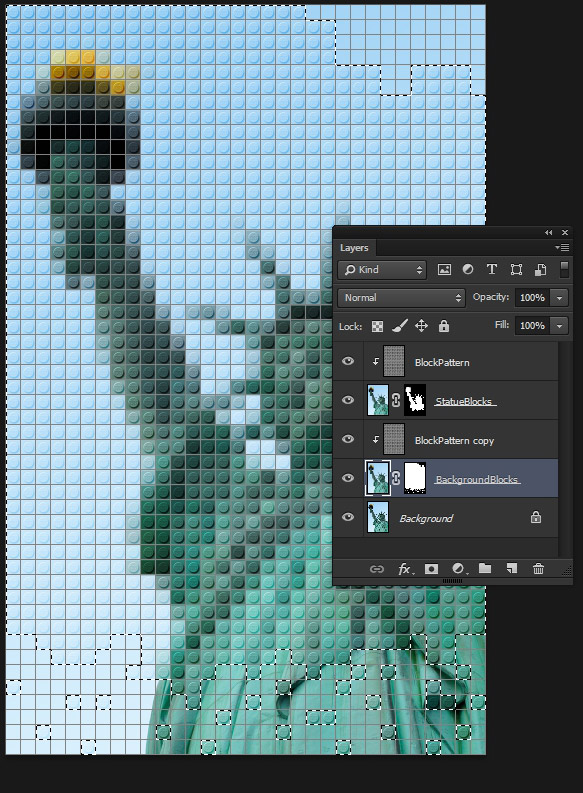Switch to the Layers tab

(x=354, y=248)
